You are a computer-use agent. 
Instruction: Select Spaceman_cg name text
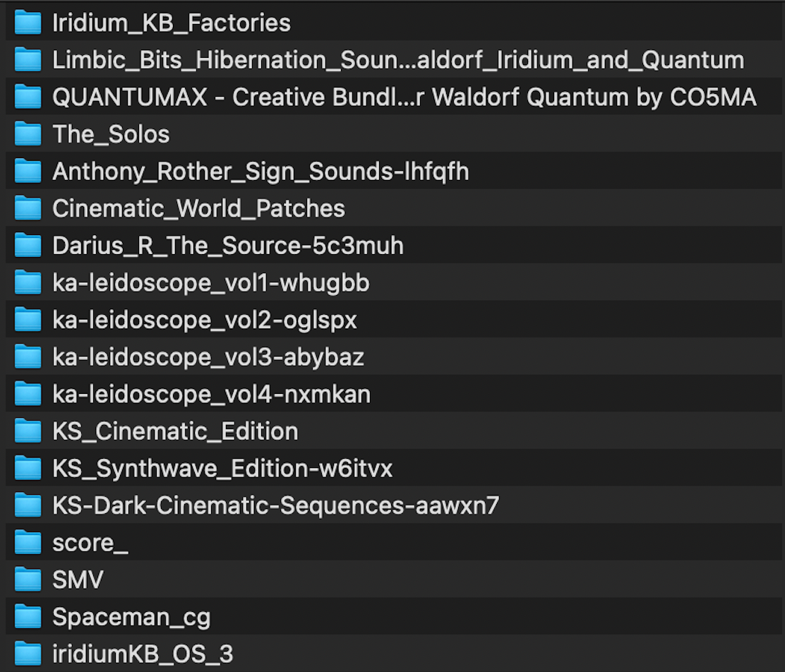[132, 618]
